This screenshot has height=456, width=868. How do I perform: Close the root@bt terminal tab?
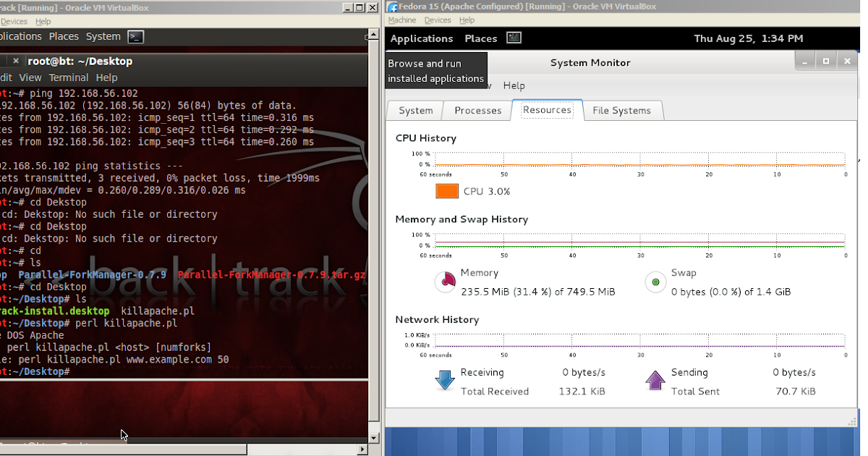pyautogui.click(x=16, y=61)
